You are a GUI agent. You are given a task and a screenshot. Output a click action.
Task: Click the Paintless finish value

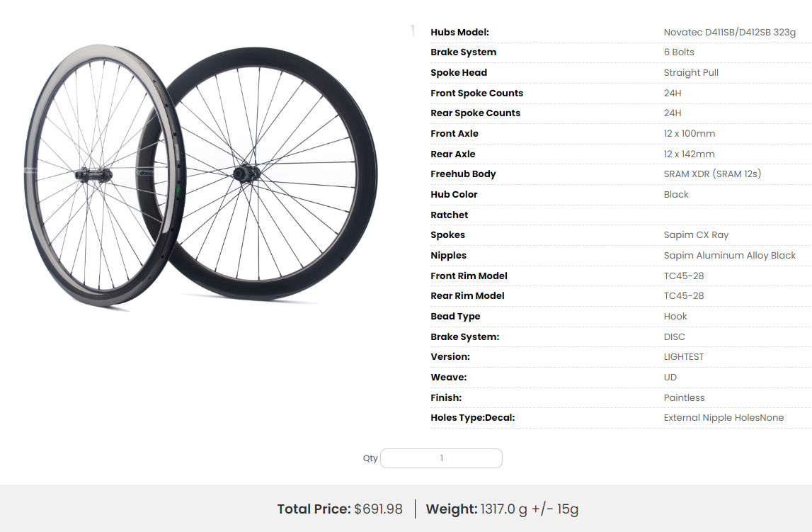pos(684,397)
